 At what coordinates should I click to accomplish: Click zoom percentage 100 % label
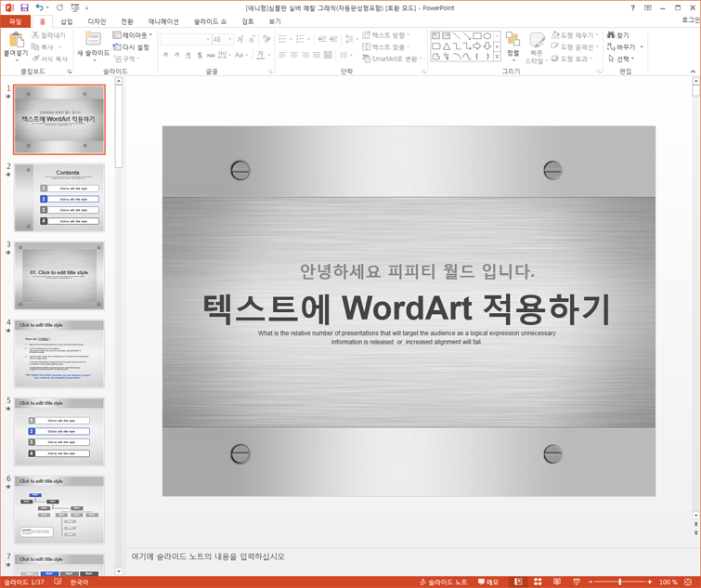pyautogui.click(x=669, y=581)
